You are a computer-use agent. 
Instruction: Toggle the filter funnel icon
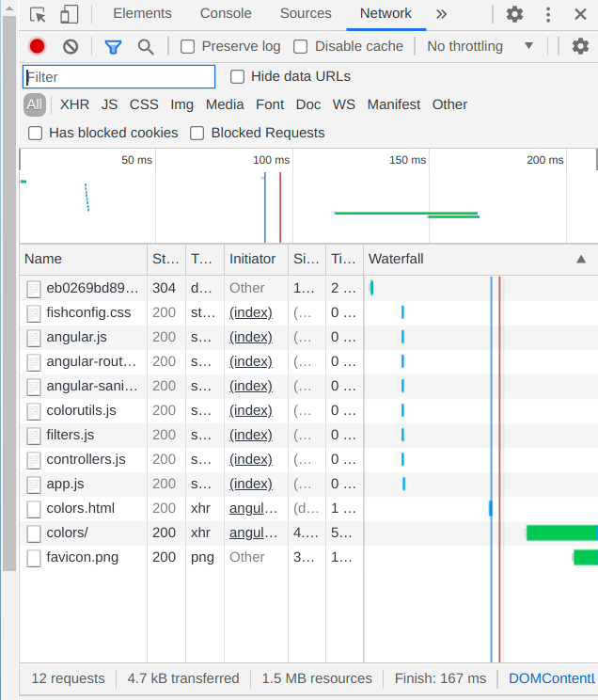pyautogui.click(x=113, y=46)
